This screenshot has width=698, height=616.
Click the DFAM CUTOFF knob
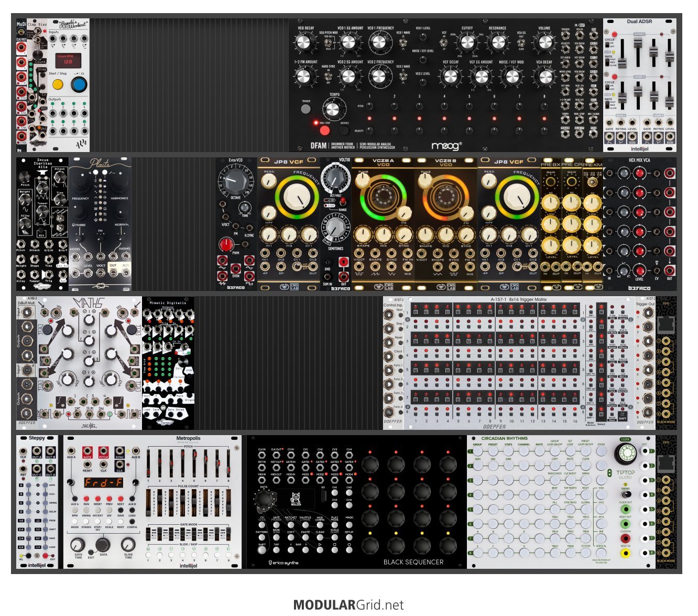pos(467,43)
